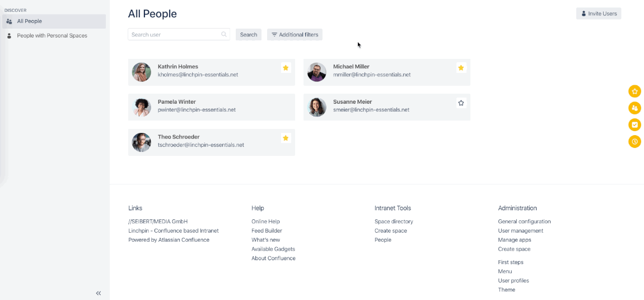Expand Additional filters options
Image resolution: width=644 pixels, height=300 pixels.
point(295,35)
